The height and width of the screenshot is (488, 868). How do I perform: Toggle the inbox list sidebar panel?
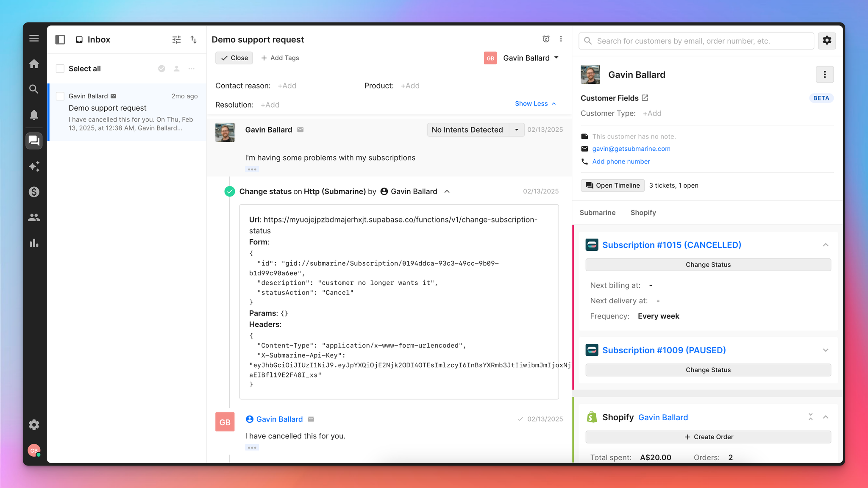pos(60,39)
